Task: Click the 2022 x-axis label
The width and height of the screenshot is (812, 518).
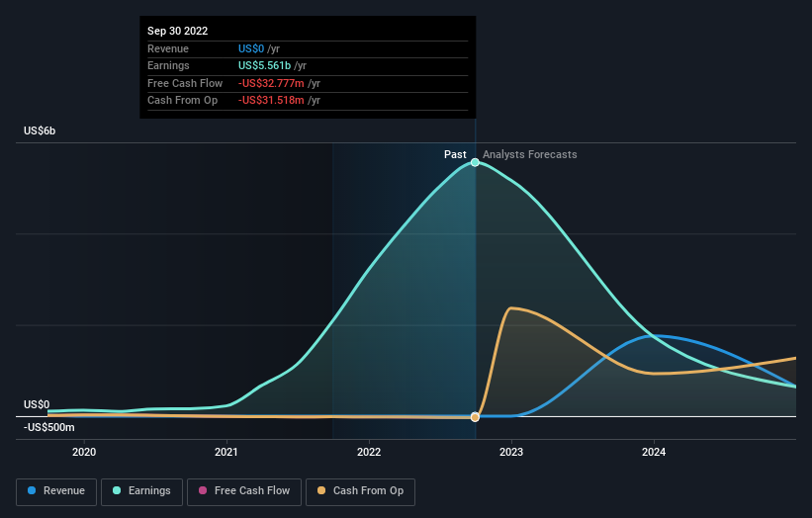Action: tap(369, 452)
